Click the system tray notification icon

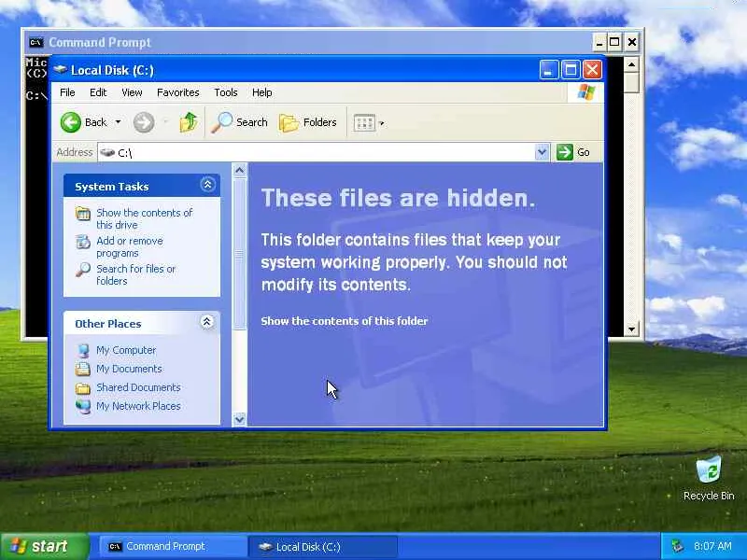pyautogui.click(x=678, y=546)
